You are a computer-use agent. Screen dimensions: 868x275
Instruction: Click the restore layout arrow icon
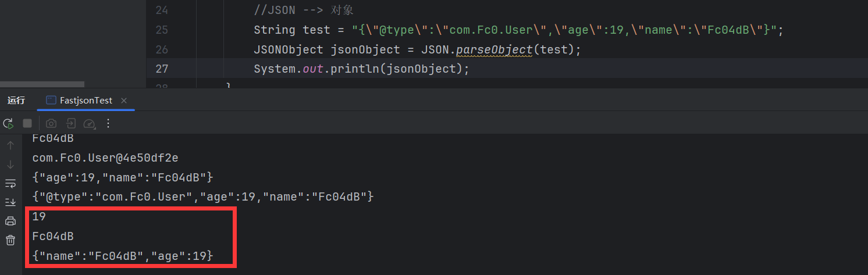click(70, 123)
